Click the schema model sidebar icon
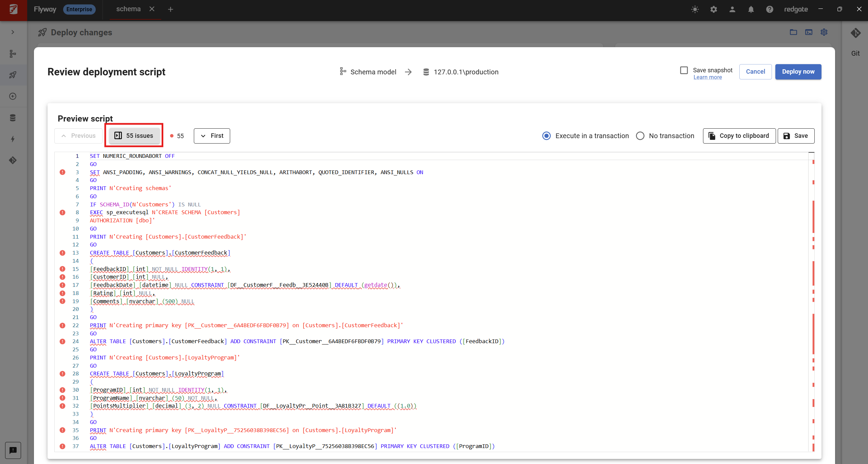Viewport: 868px width, 464px height. pyautogui.click(x=13, y=54)
